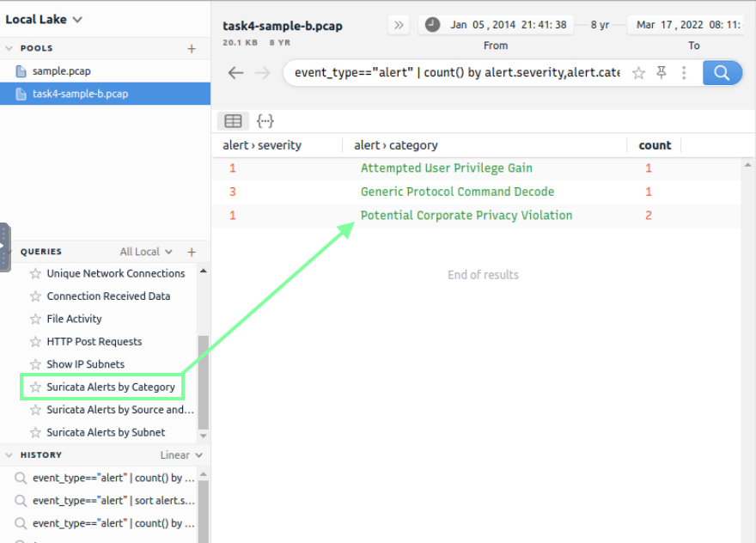The image size is (756, 543).
Task: Toggle star on File Activity query
Action: 35,319
